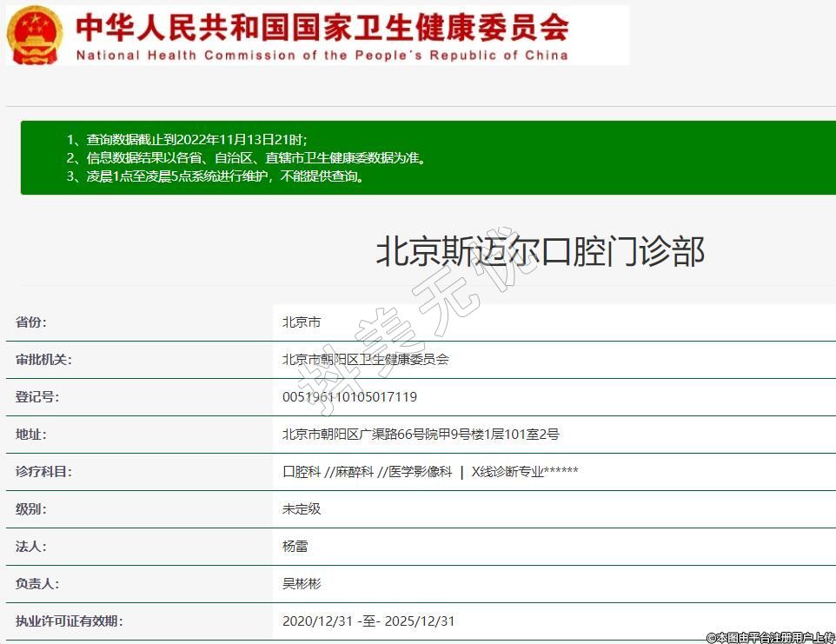Click the second notice line about 信息数据结果
Viewport: 836px width, 644px height.
tap(247, 158)
